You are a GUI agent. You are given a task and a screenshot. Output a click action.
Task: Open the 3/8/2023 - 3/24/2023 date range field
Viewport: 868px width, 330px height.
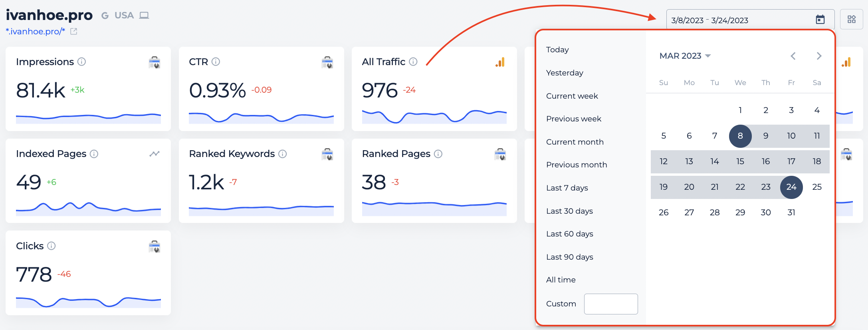751,20
